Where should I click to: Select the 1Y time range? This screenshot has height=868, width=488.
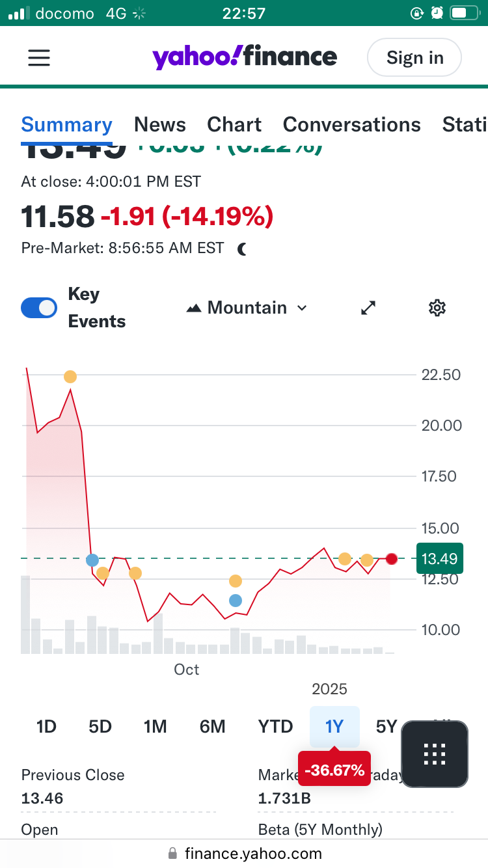point(334,726)
